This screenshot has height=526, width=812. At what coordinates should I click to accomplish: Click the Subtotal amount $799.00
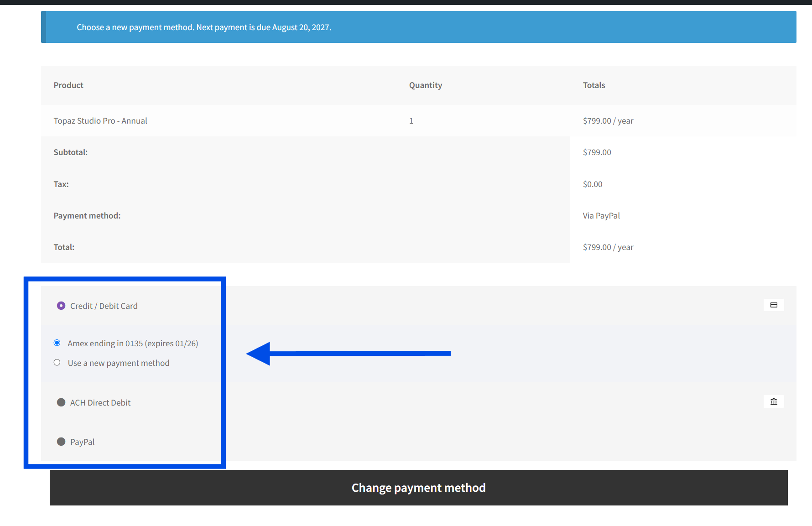point(597,152)
